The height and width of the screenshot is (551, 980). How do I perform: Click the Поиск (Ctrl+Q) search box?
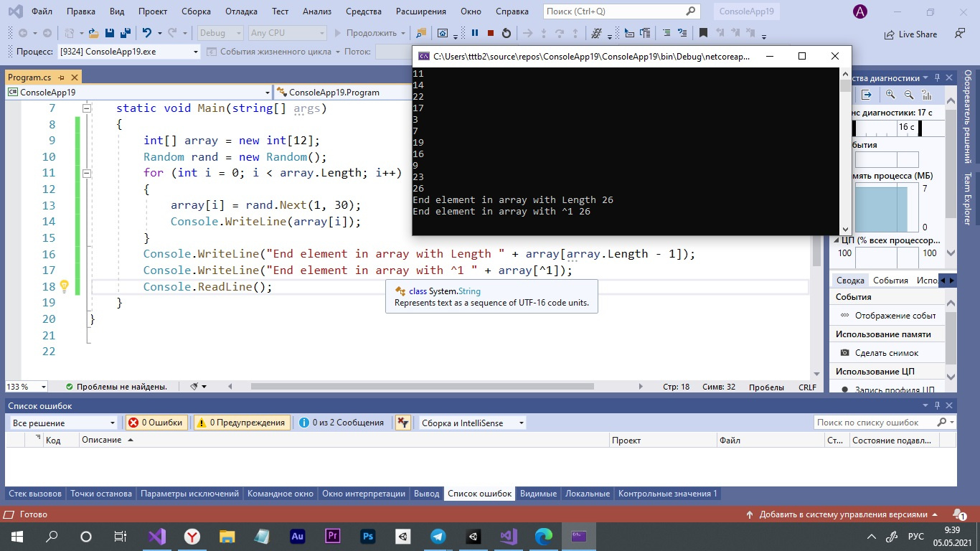[621, 11]
